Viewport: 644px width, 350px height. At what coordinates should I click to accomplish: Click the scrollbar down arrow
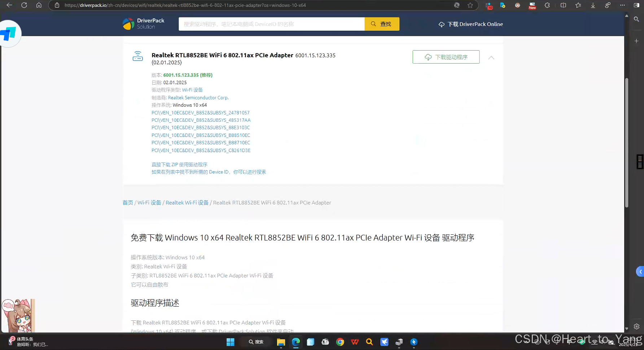click(x=627, y=328)
